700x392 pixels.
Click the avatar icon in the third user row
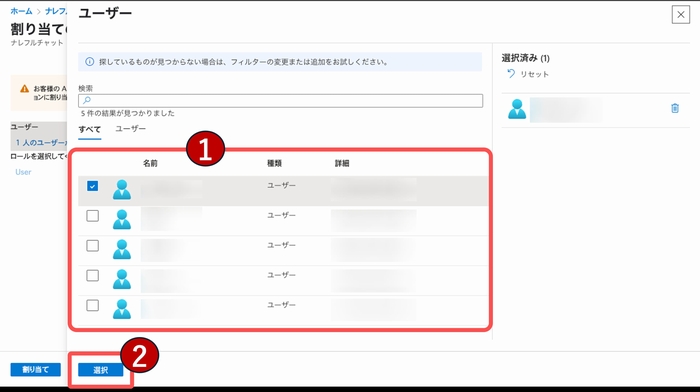[122, 249]
